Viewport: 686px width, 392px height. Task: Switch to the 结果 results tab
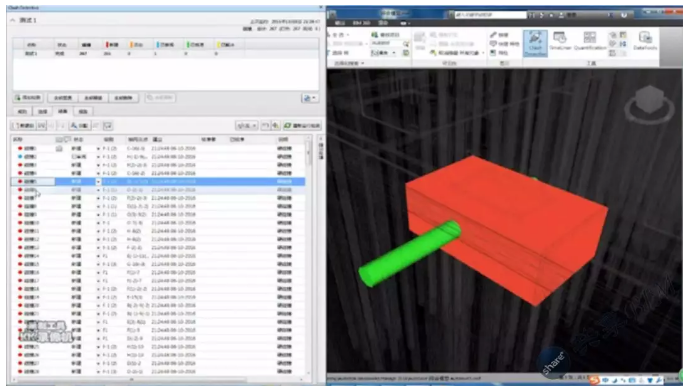(x=63, y=111)
